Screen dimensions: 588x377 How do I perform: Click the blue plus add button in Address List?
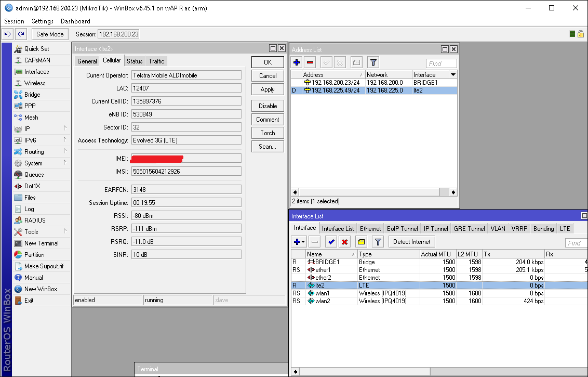(x=297, y=62)
